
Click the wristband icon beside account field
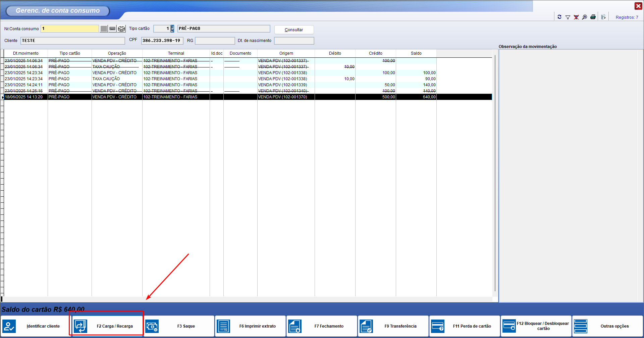[121, 29]
